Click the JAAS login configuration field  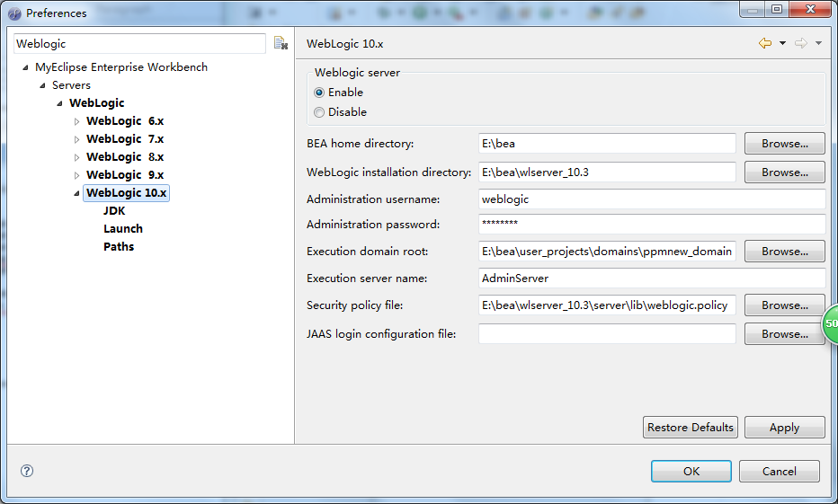click(x=607, y=334)
